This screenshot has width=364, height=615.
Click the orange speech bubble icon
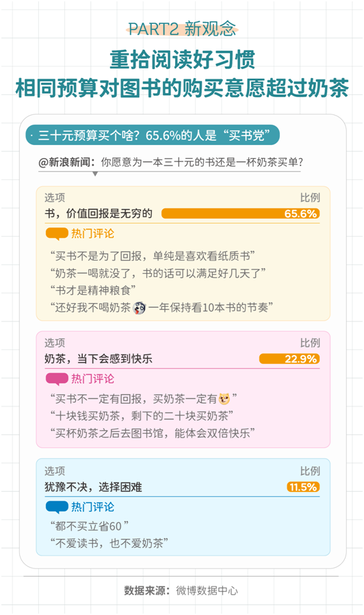(x=57, y=234)
